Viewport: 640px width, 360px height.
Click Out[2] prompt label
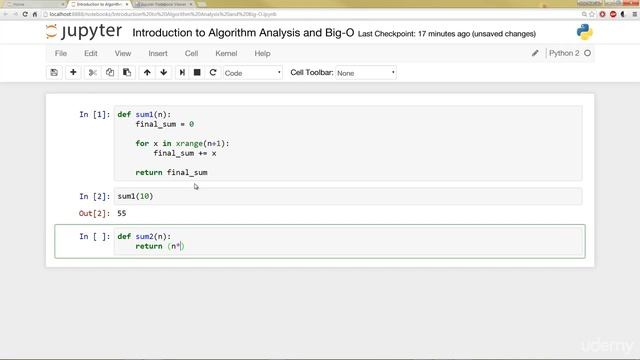(x=94, y=213)
